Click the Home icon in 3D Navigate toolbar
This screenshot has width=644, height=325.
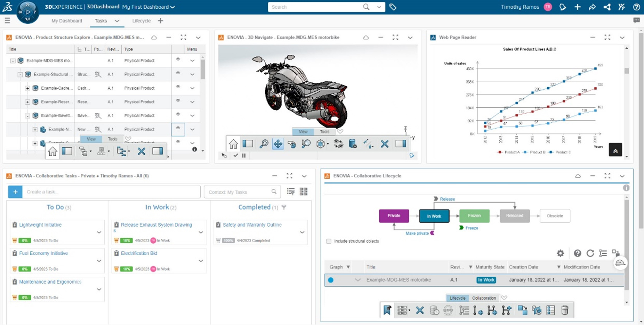[x=233, y=144]
